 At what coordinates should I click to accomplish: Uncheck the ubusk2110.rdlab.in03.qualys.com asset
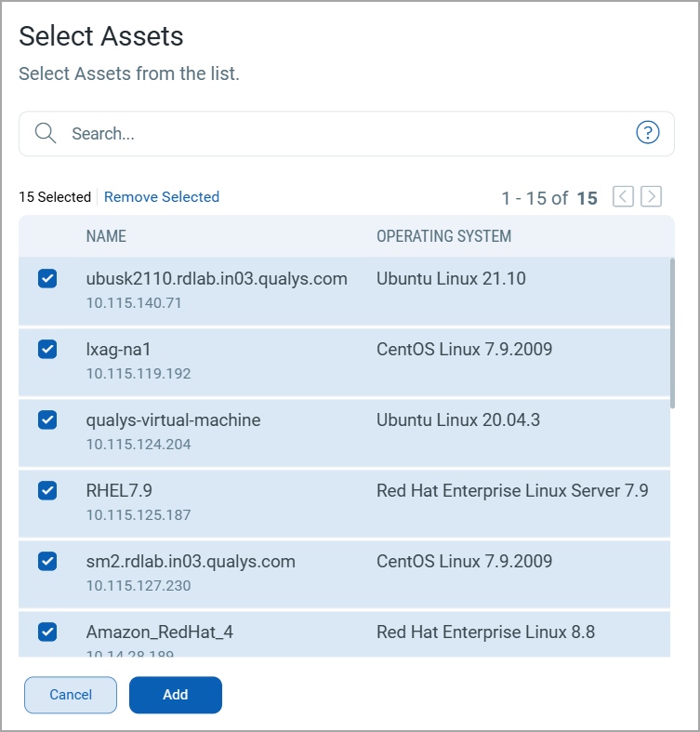pos(47,279)
